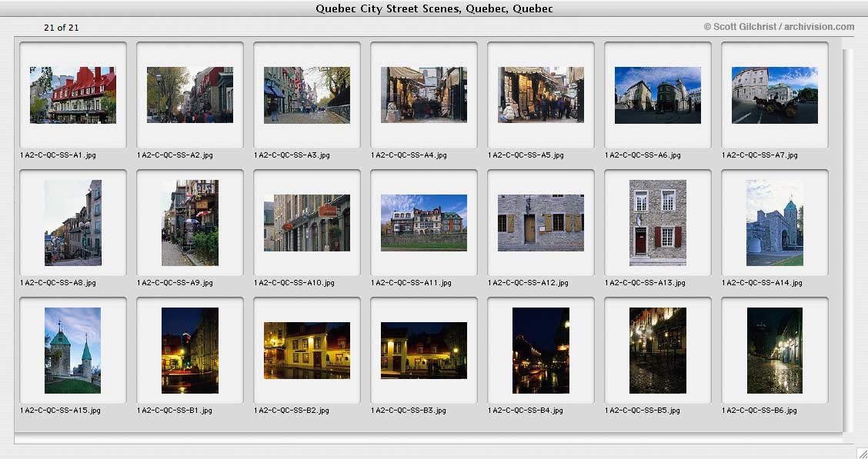This screenshot has width=868, height=459.
Task: Click file name 1A2-C-QC-SS-A9.jpg
Action: click(x=175, y=283)
